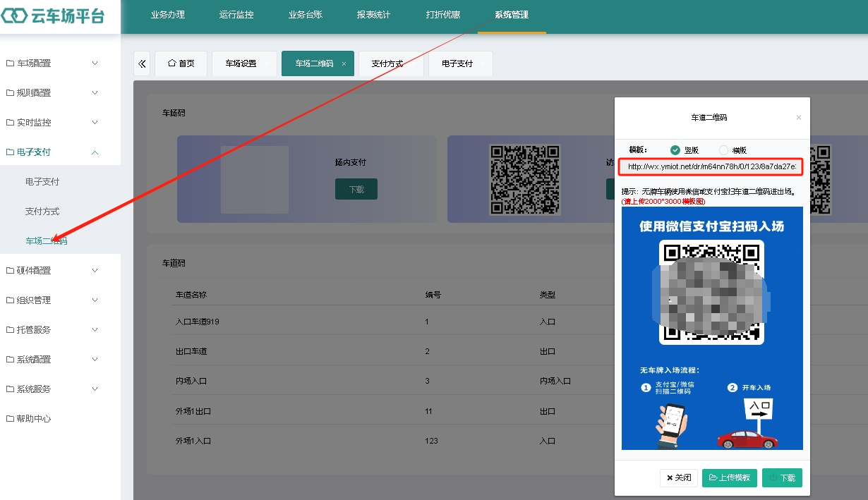Select the 竖版 template radio option
Screen dimensions: 868x500
(675, 150)
